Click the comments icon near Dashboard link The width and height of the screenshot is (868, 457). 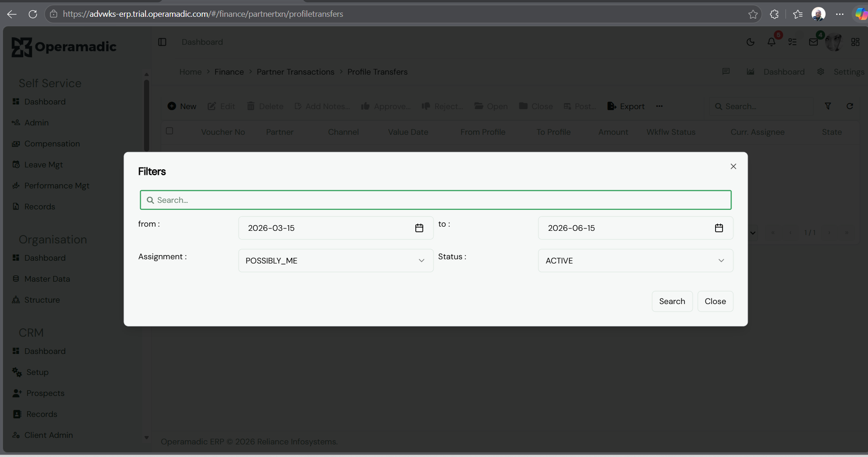pyautogui.click(x=726, y=71)
